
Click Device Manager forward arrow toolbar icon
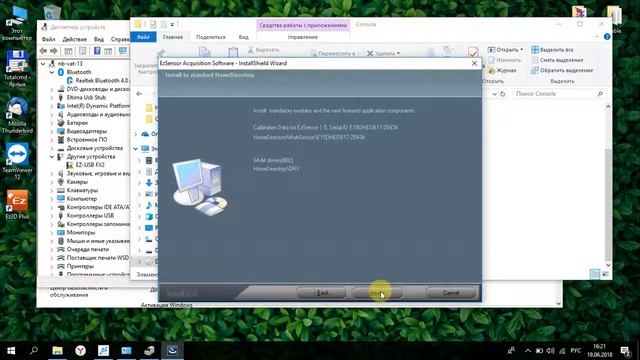coord(53,51)
